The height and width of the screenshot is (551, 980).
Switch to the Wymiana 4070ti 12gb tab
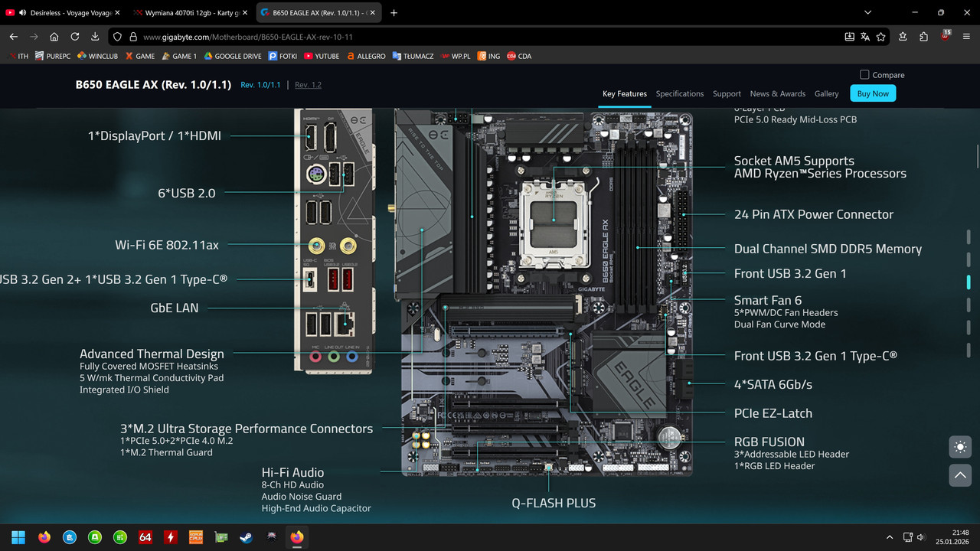click(x=191, y=13)
